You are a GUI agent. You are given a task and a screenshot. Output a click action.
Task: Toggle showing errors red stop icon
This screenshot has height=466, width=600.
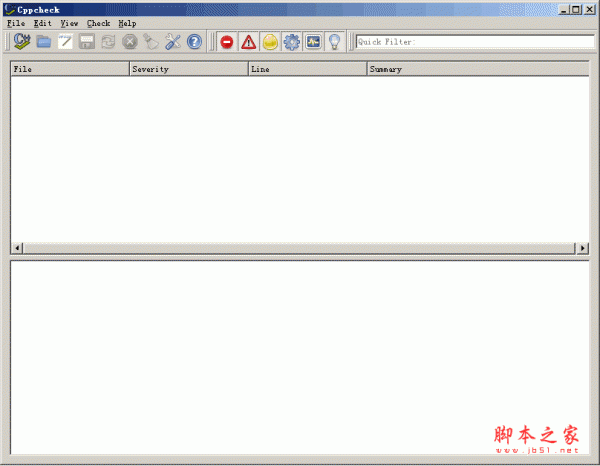pos(227,42)
